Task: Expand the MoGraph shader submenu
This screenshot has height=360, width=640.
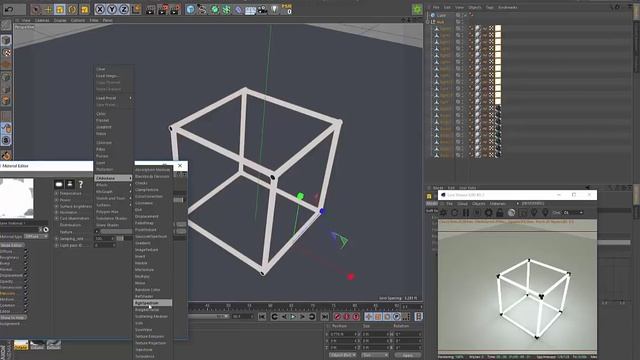Action: tap(113, 191)
